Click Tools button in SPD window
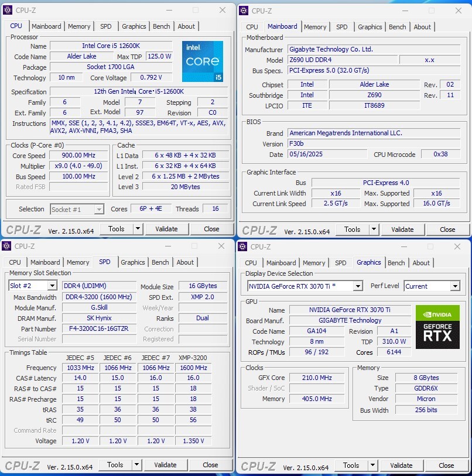This screenshot has height=476, width=472. pos(115,465)
